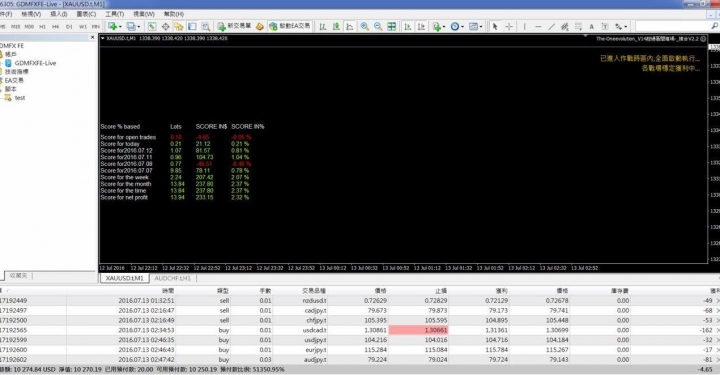Open the Strategy Tester magnifier icon
Image resolution: width=720 pixels, height=375 pixels.
point(206,27)
